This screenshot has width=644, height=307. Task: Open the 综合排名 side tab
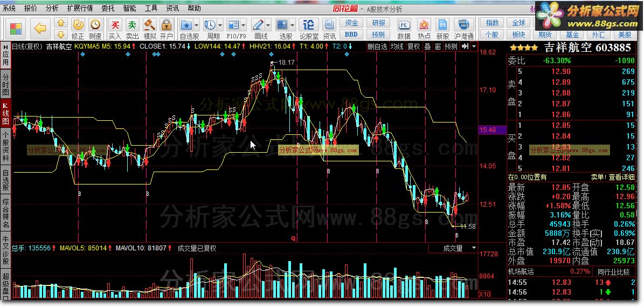6,213
